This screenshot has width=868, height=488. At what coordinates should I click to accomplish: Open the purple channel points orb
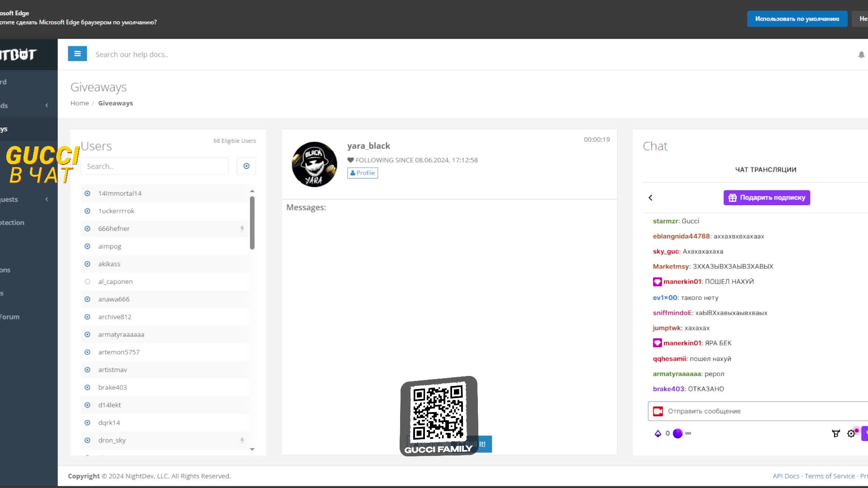coord(678,433)
